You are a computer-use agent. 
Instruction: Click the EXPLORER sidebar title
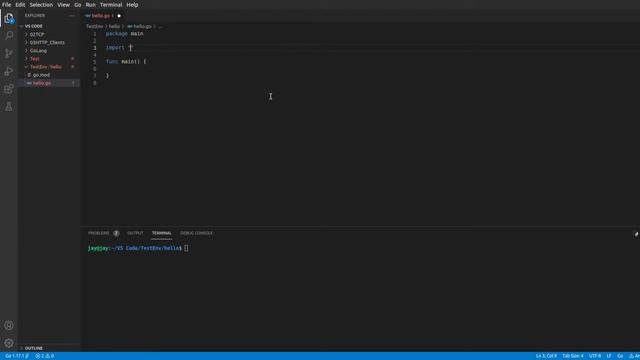pyautogui.click(x=35, y=16)
